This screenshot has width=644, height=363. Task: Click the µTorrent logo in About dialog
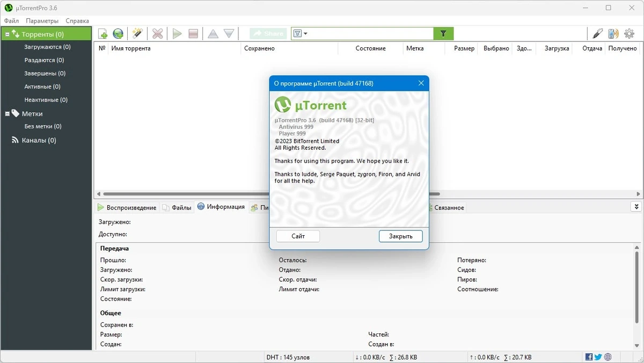310,105
